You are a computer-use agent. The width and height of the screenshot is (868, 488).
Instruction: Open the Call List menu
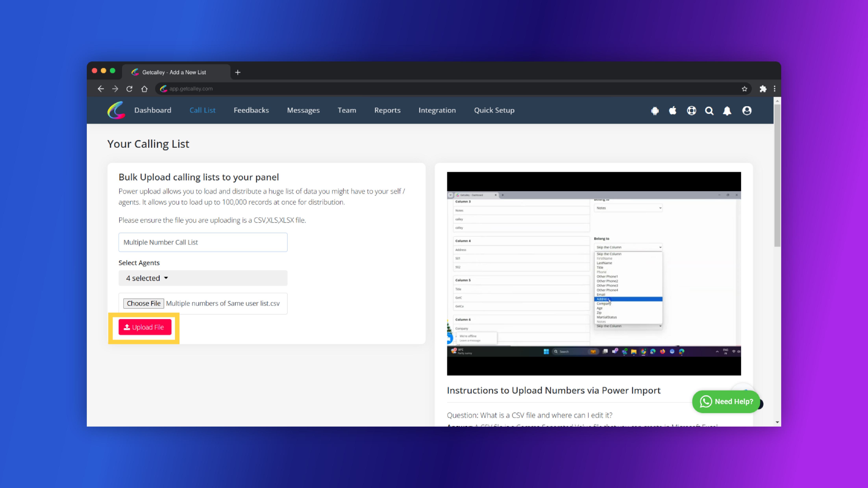coord(202,110)
